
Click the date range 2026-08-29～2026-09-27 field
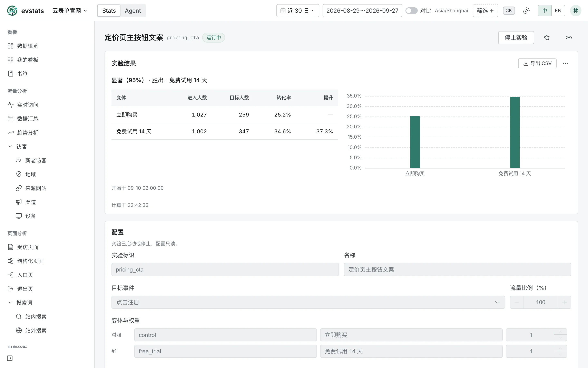click(x=362, y=11)
